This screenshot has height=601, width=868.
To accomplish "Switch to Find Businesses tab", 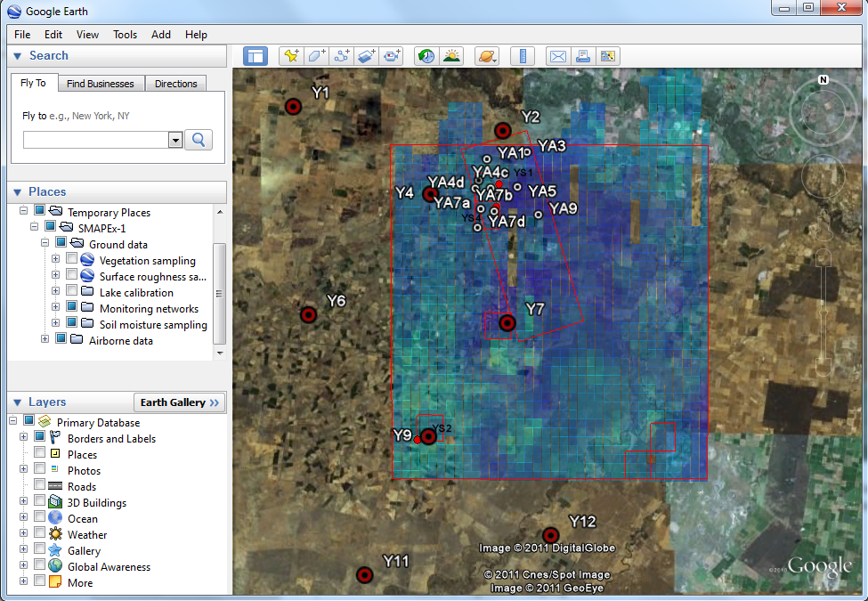I will click(101, 84).
